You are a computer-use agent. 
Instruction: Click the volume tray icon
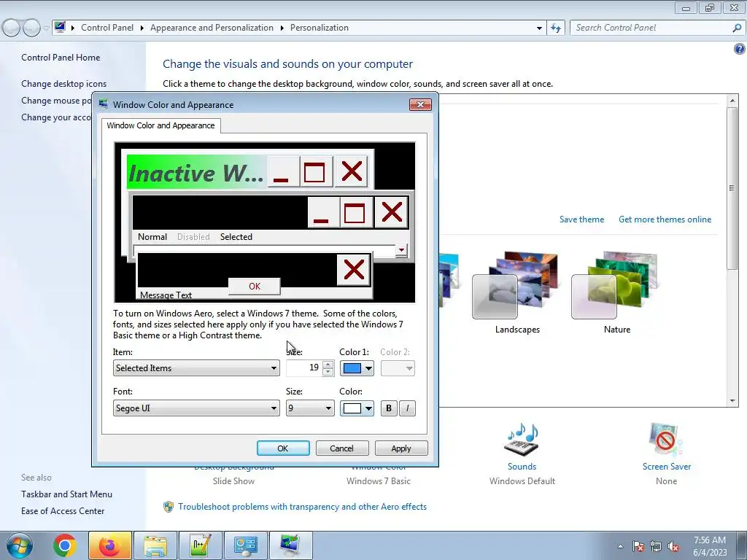coord(673,546)
